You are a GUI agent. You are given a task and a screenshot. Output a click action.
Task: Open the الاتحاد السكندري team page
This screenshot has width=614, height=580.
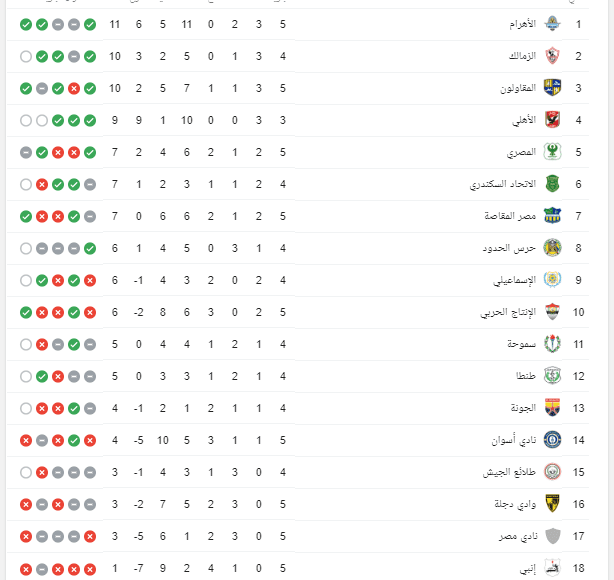click(x=503, y=184)
